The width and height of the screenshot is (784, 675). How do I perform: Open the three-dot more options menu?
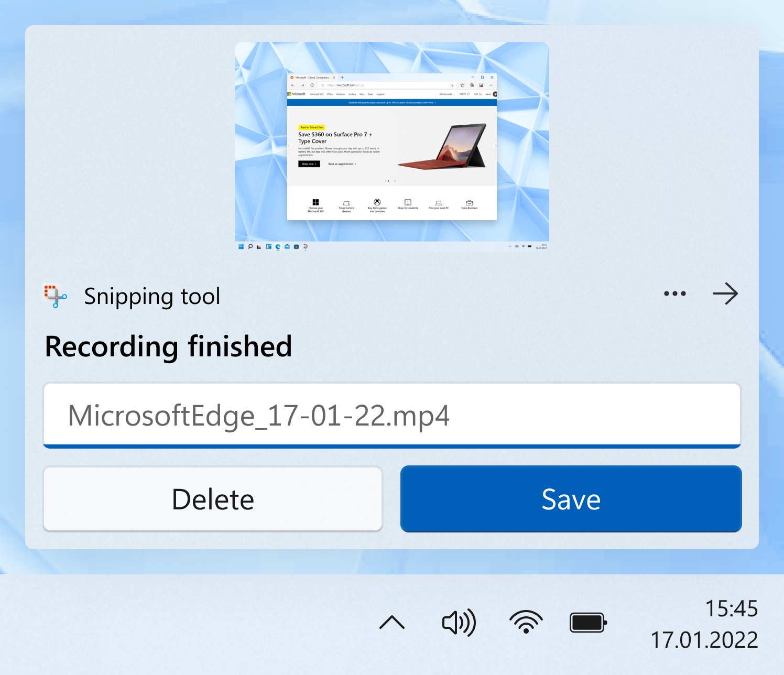tap(674, 293)
